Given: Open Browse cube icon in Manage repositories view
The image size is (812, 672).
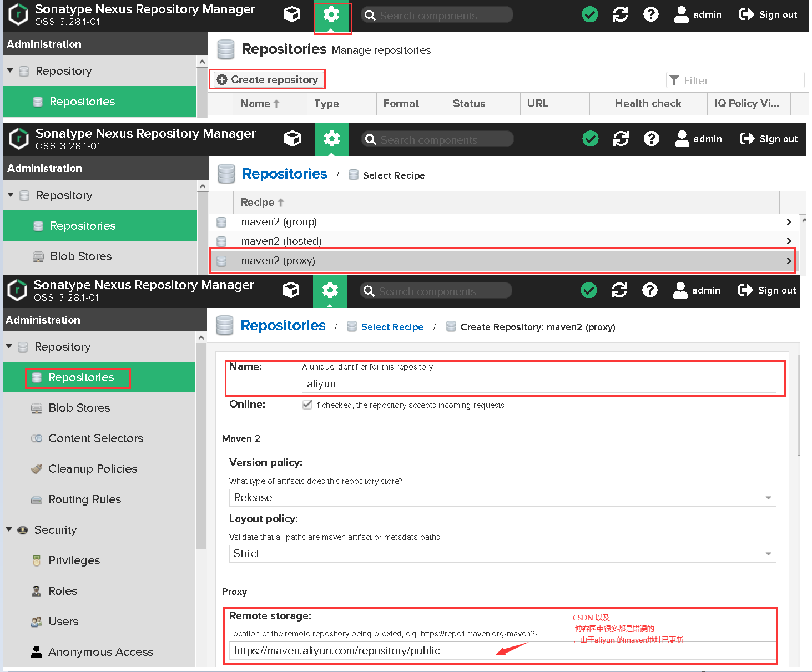Looking at the screenshot, I should tap(292, 14).
